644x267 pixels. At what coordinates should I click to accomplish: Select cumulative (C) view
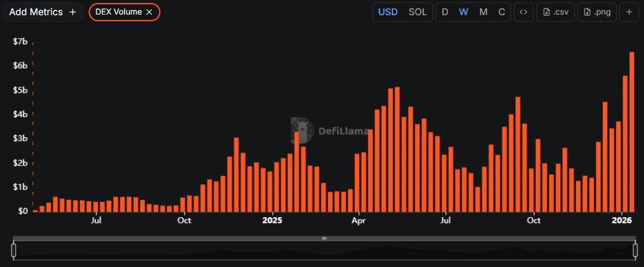(x=501, y=12)
